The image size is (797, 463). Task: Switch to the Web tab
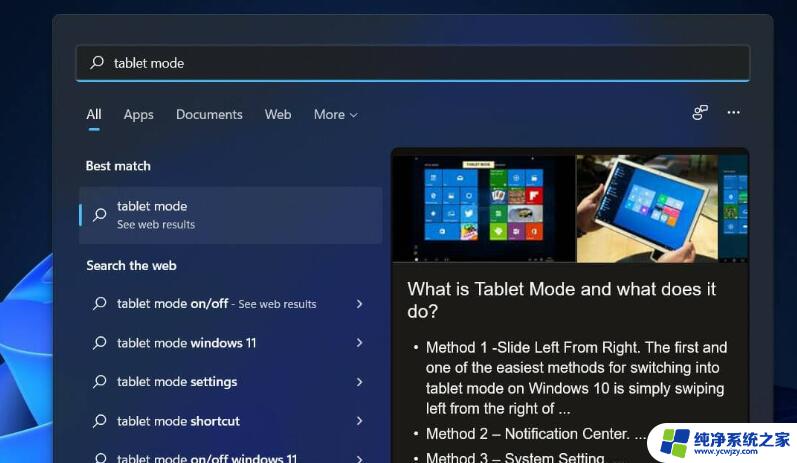[278, 114]
